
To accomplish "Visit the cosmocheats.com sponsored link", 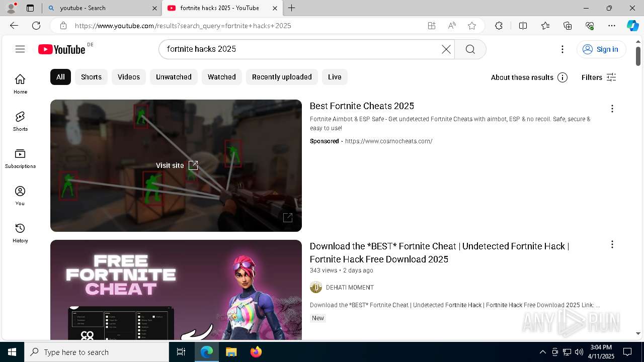I will (388, 141).
